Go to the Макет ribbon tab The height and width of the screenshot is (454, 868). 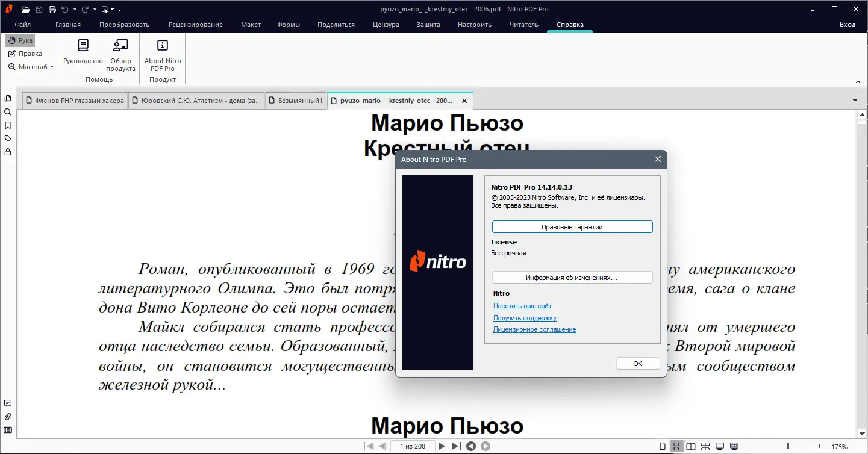tap(251, 25)
